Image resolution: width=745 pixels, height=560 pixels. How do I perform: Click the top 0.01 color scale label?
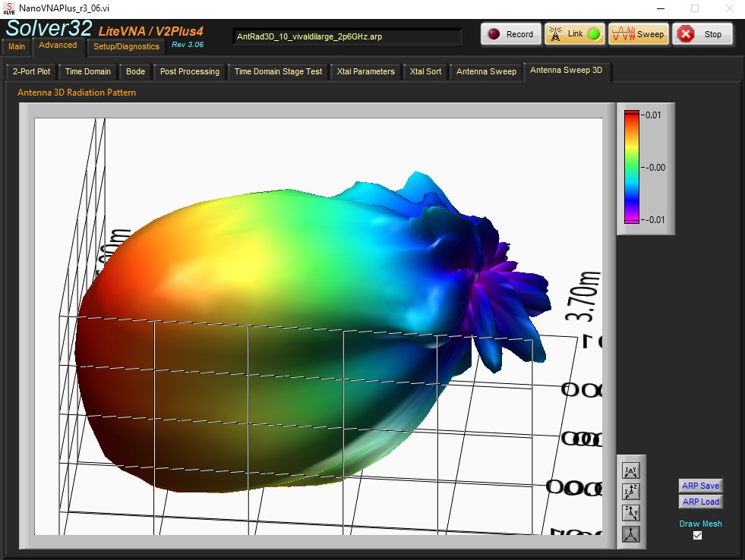(652, 115)
